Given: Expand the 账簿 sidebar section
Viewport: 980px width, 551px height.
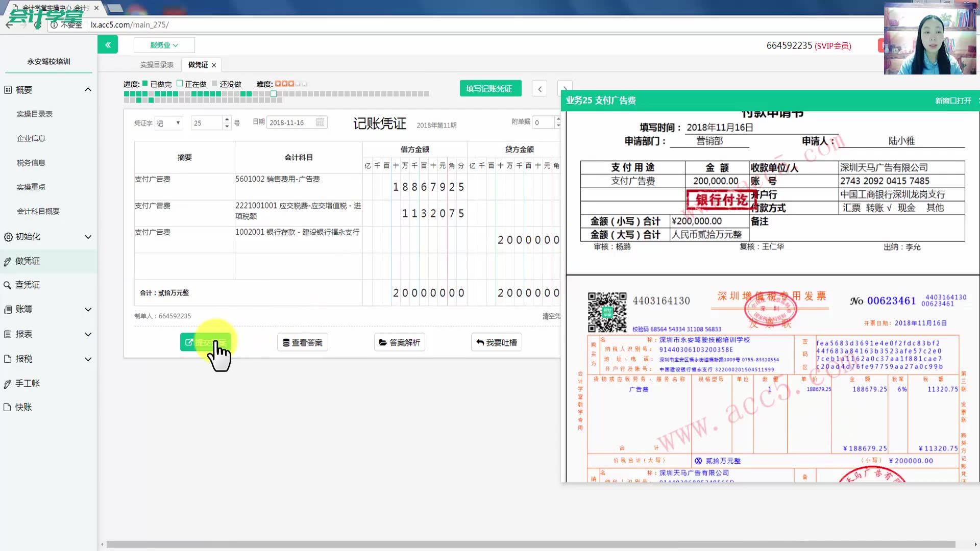Looking at the screenshot, I should click(x=88, y=310).
